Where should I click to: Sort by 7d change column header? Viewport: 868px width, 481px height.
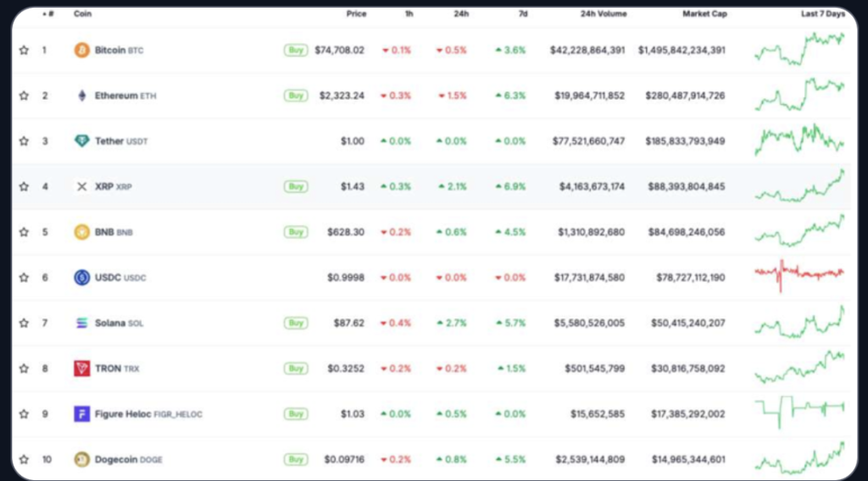(523, 14)
